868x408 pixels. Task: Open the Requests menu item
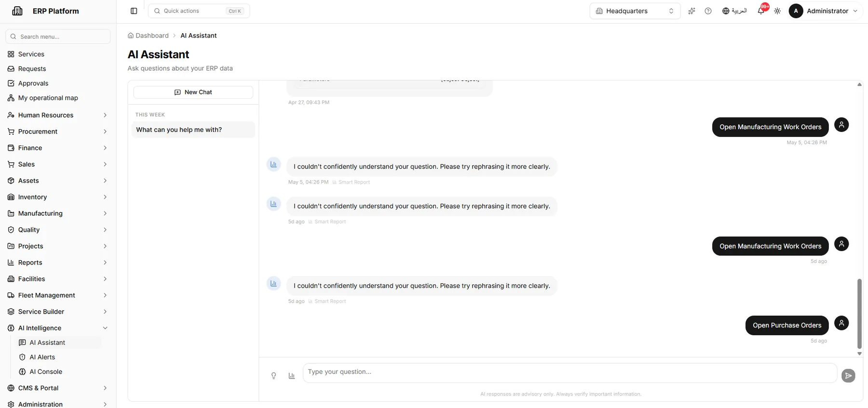tap(58, 69)
